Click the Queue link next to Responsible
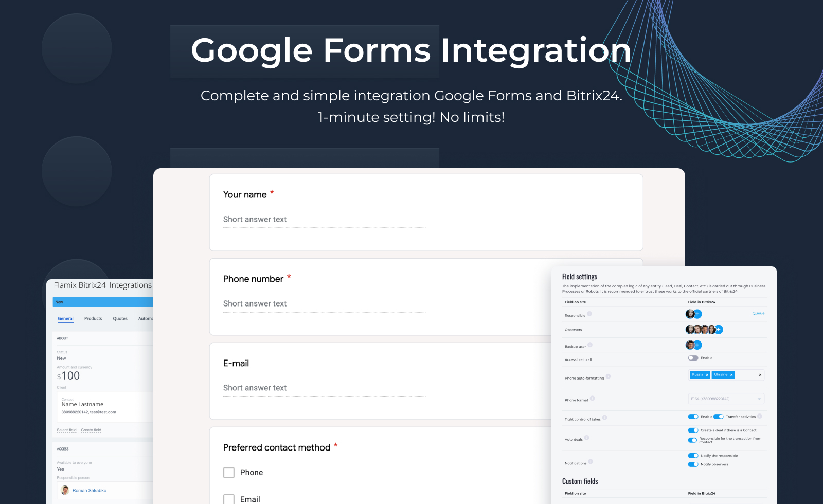This screenshot has width=823, height=504. tap(758, 313)
